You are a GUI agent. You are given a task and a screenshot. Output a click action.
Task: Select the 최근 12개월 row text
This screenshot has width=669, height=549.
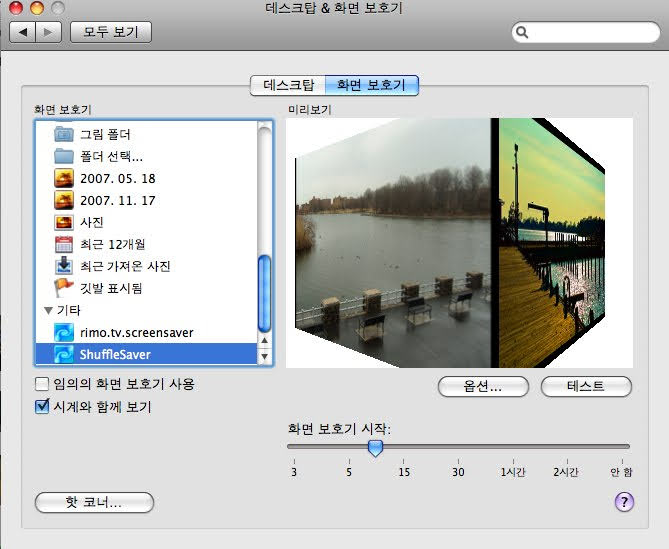click(113, 244)
